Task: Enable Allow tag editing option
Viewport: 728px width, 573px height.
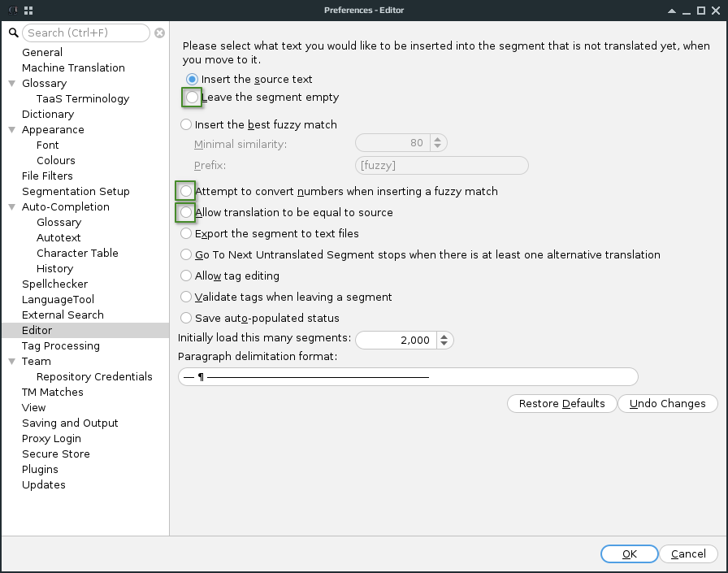Action: (x=187, y=276)
